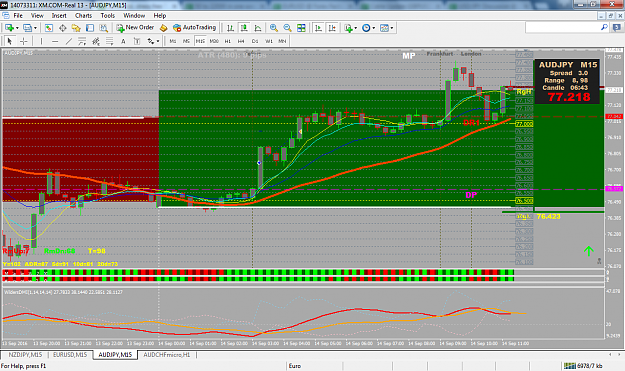The width and height of the screenshot is (625, 371).
Task: Zoom in on the chart
Action: tap(273, 28)
